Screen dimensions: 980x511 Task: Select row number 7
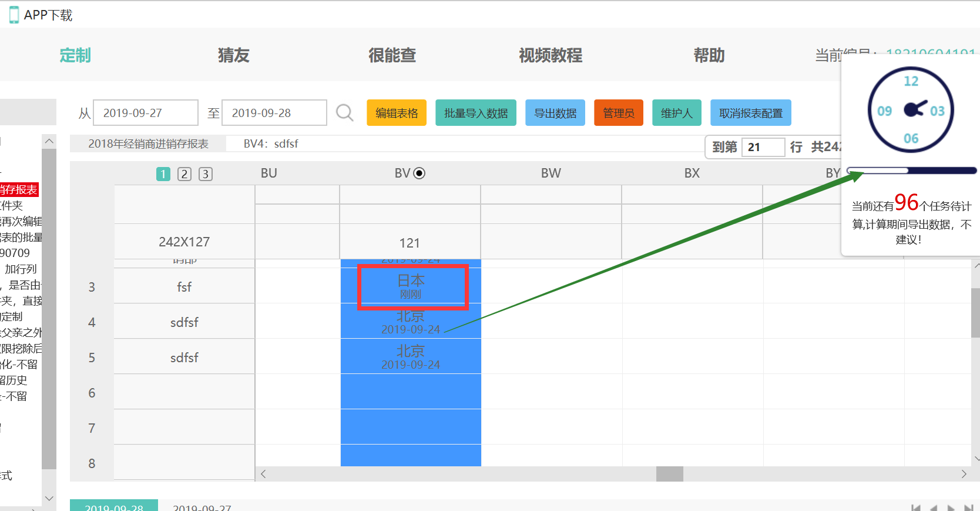tap(92, 428)
